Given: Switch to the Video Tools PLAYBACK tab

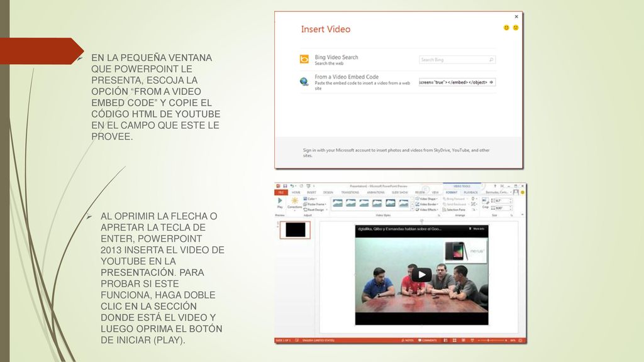Looking at the screenshot, I should tap(470, 192).
